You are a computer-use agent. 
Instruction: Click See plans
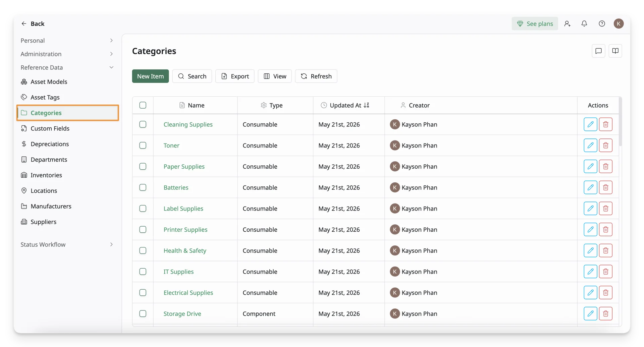pos(535,23)
